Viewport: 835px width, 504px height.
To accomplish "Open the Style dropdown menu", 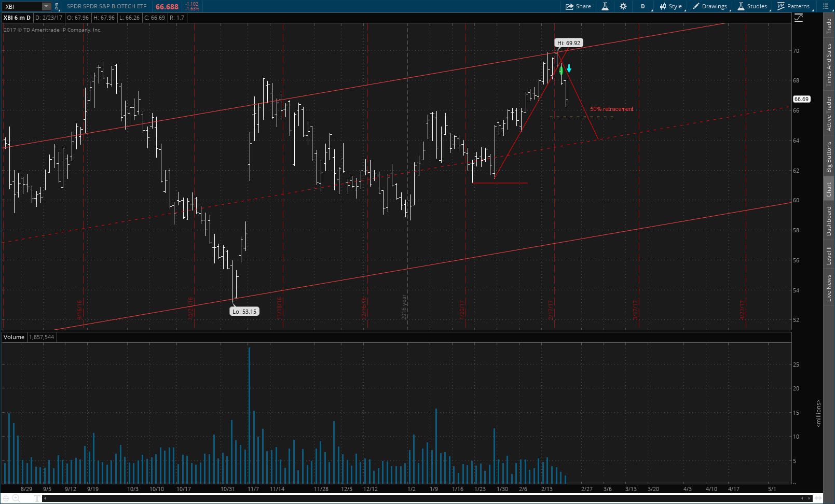I will pos(671,6).
